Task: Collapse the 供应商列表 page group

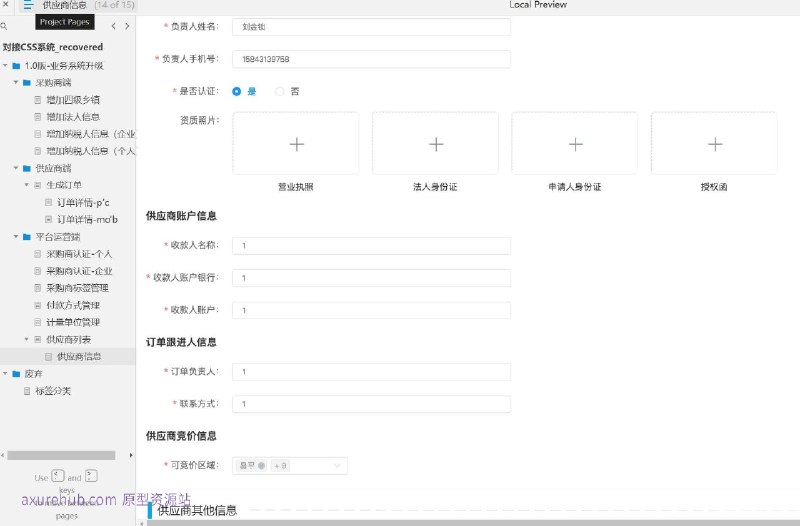Action: 27,339
